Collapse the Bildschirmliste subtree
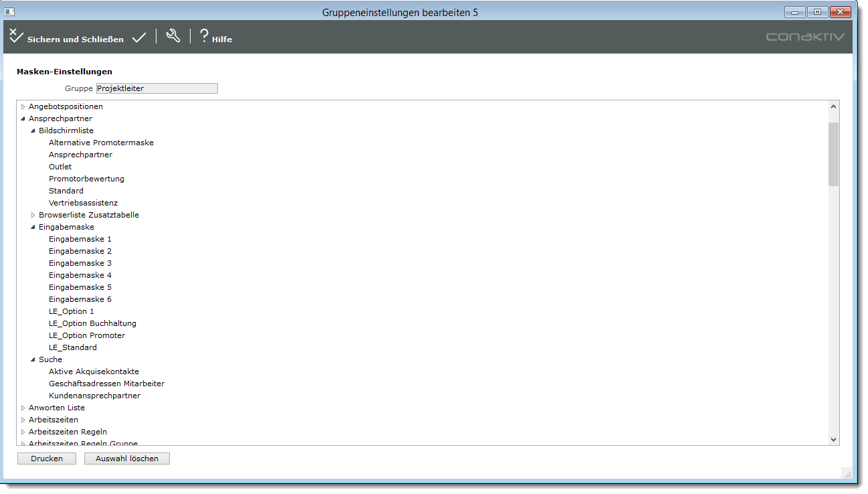Screen dimensions: 868x494 33,131
